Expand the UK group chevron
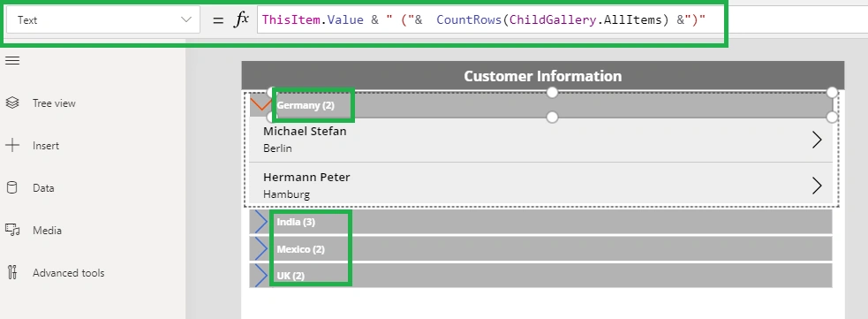 (x=260, y=275)
